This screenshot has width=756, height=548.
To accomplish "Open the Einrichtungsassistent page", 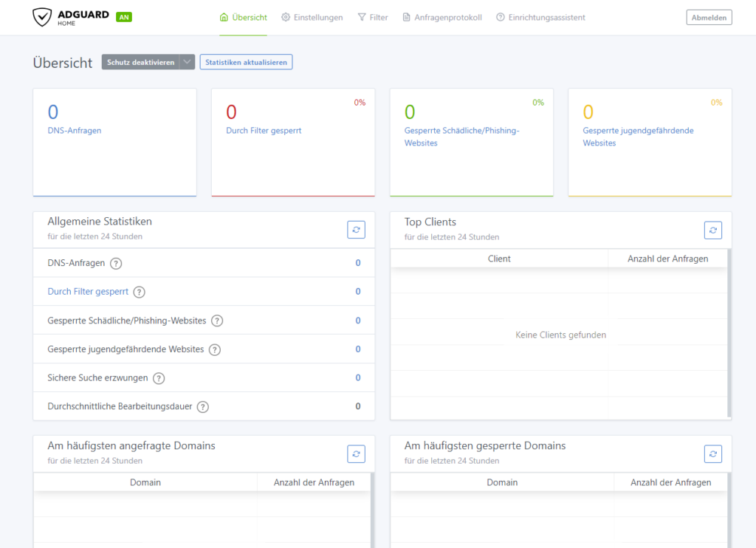I will click(540, 18).
